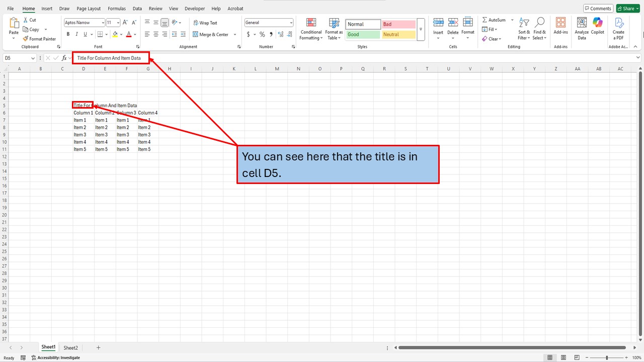Open Conditional Formatting options
644x362 pixels.
click(x=310, y=29)
